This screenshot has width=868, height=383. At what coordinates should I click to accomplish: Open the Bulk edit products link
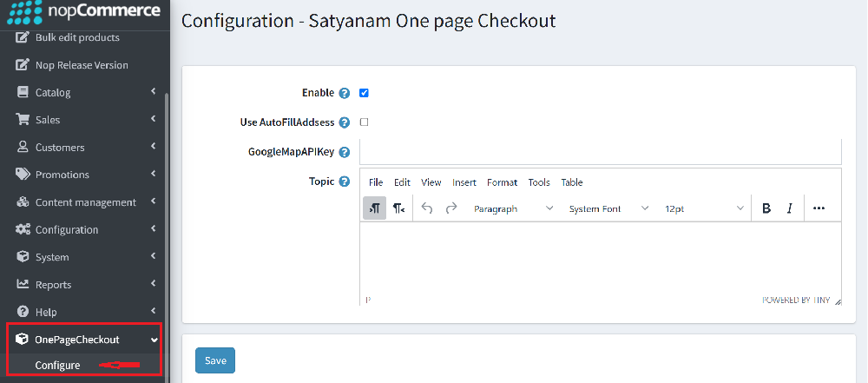pos(77,37)
